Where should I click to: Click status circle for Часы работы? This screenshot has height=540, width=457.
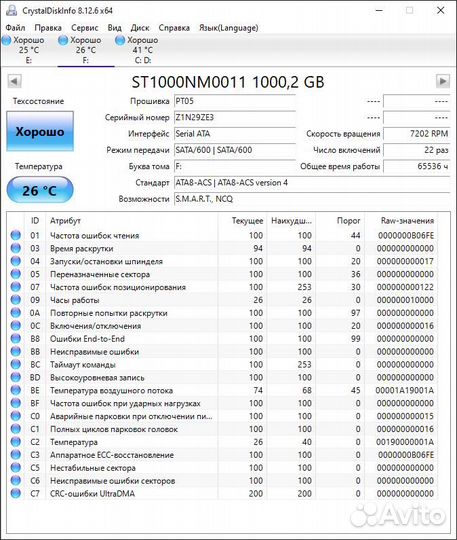[x=15, y=300]
